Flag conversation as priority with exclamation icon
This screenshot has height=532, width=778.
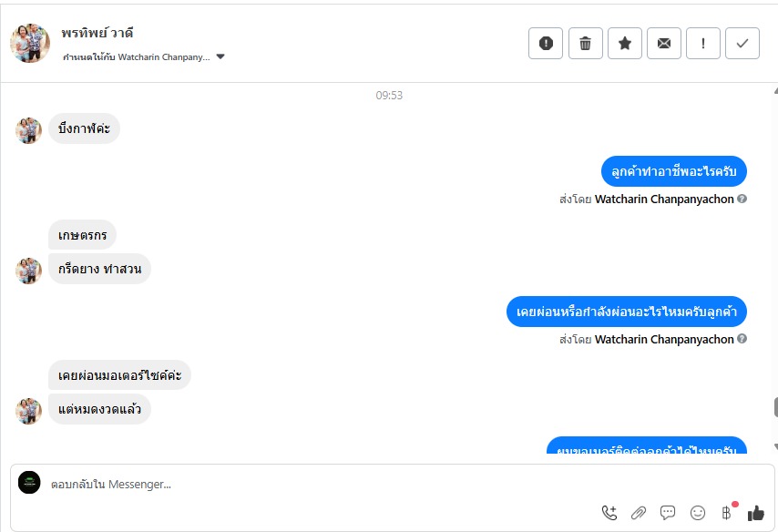tap(703, 44)
